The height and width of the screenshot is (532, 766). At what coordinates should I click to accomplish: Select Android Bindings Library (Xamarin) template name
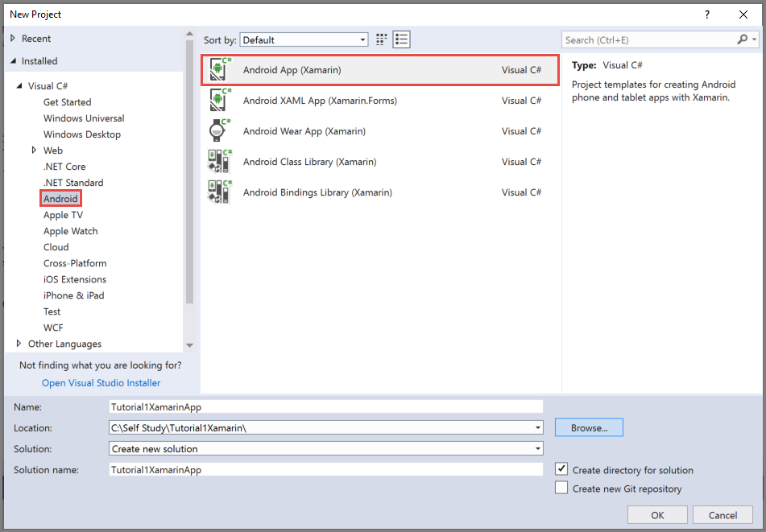(317, 192)
